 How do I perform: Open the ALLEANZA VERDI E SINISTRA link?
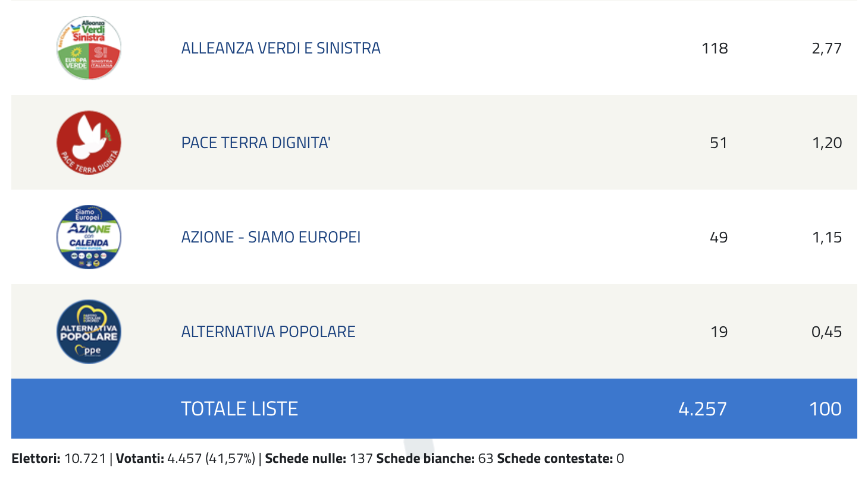point(281,48)
